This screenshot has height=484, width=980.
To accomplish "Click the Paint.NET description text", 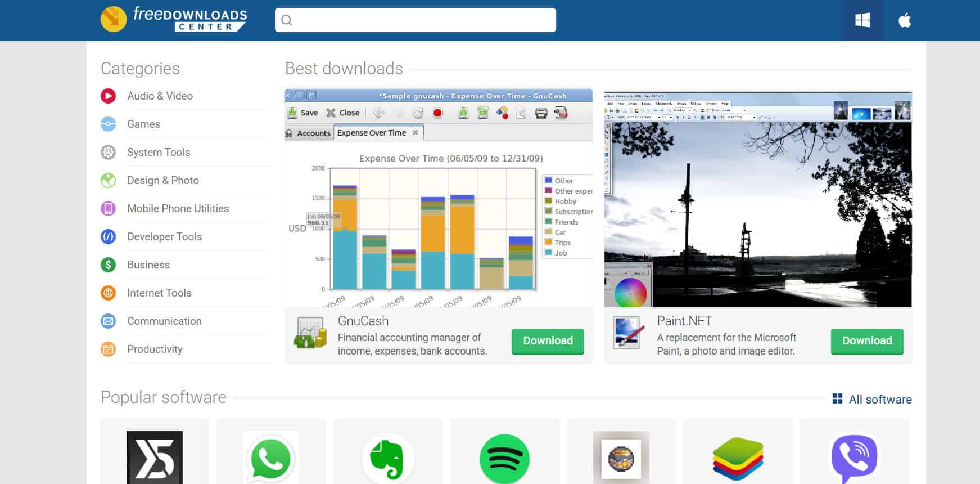I will coord(726,344).
